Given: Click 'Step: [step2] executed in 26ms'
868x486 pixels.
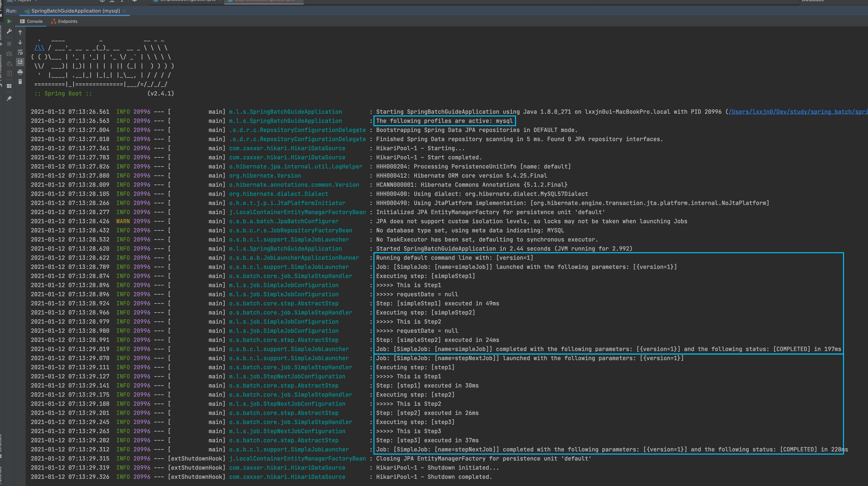Looking at the screenshot, I should click(427, 413).
